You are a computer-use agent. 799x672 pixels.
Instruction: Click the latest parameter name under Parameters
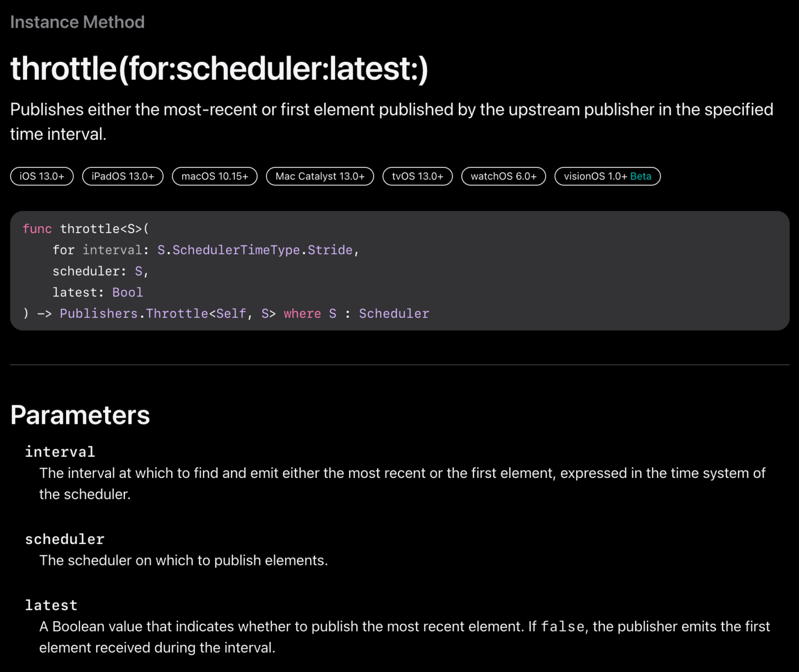click(51, 605)
